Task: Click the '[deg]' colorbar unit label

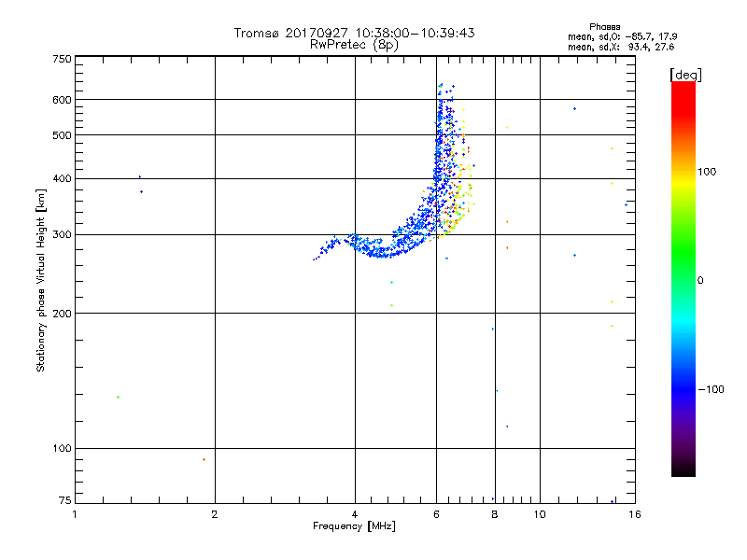Action: coord(685,75)
